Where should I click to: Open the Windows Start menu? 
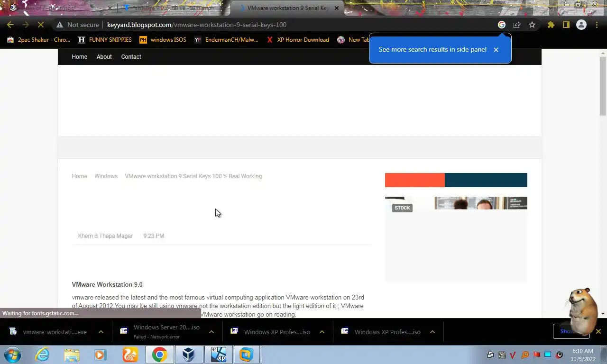pyautogui.click(x=12, y=355)
